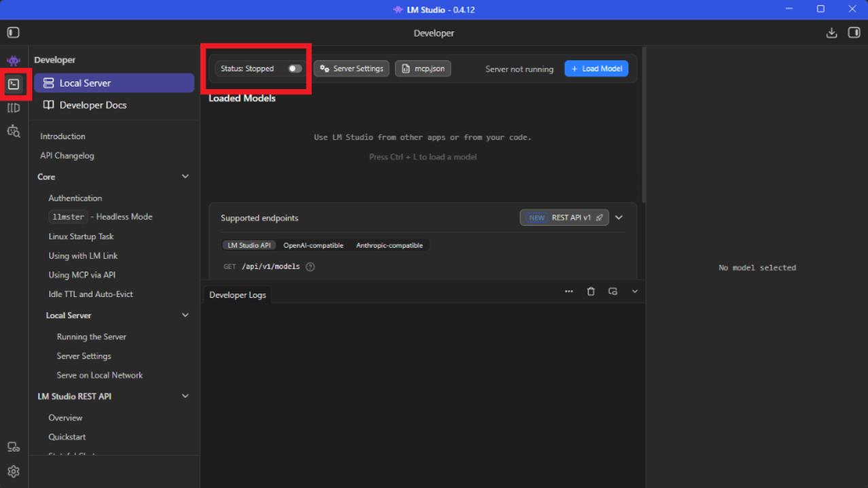Open Using MCP via API page
The width and height of the screenshot is (868, 488).
pos(82,275)
